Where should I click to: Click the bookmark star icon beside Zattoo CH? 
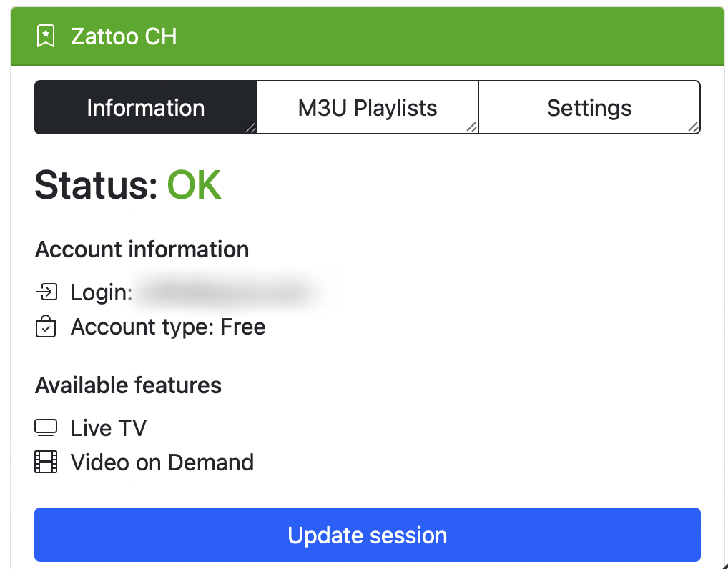tap(46, 36)
